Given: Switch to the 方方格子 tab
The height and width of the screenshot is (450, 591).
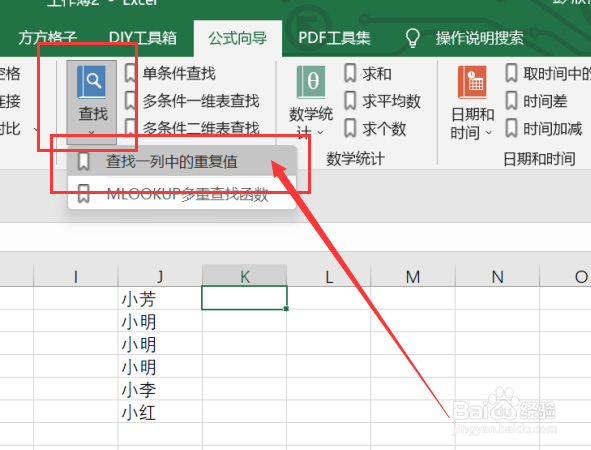Looking at the screenshot, I should [x=48, y=38].
